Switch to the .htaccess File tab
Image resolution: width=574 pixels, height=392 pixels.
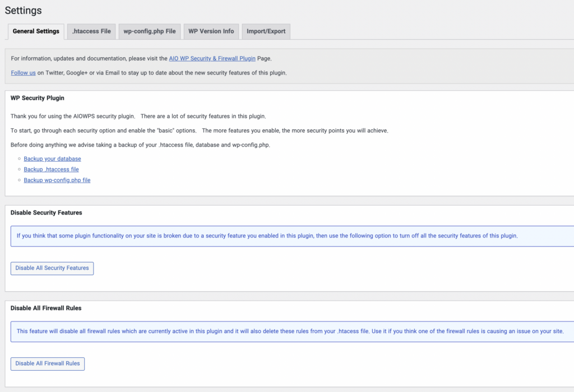click(91, 31)
